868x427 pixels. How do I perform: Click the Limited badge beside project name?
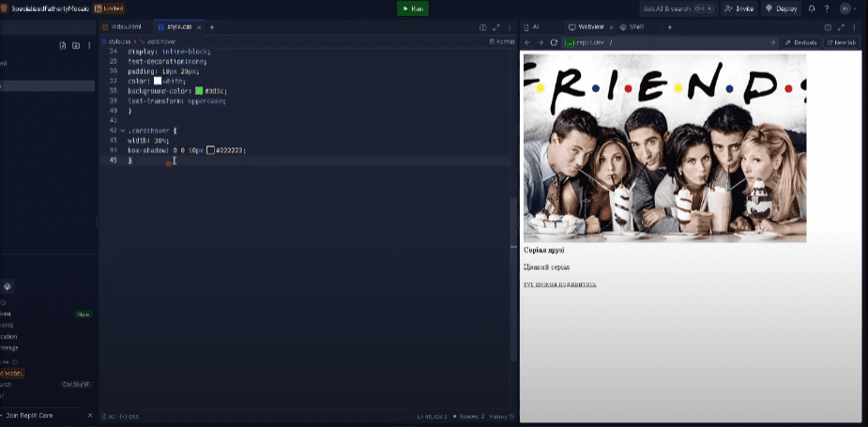click(109, 8)
